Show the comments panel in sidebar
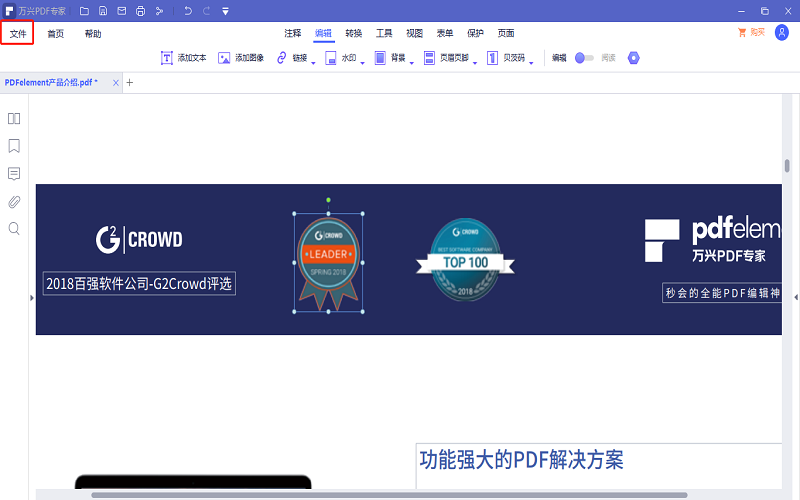 pos(14,174)
